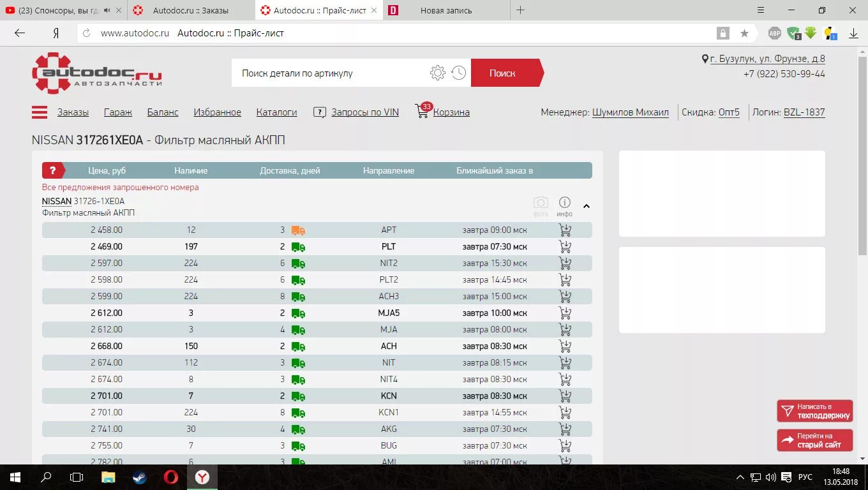Open search settings gear icon
The width and height of the screenshot is (868, 490).
(x=438, y=73)
